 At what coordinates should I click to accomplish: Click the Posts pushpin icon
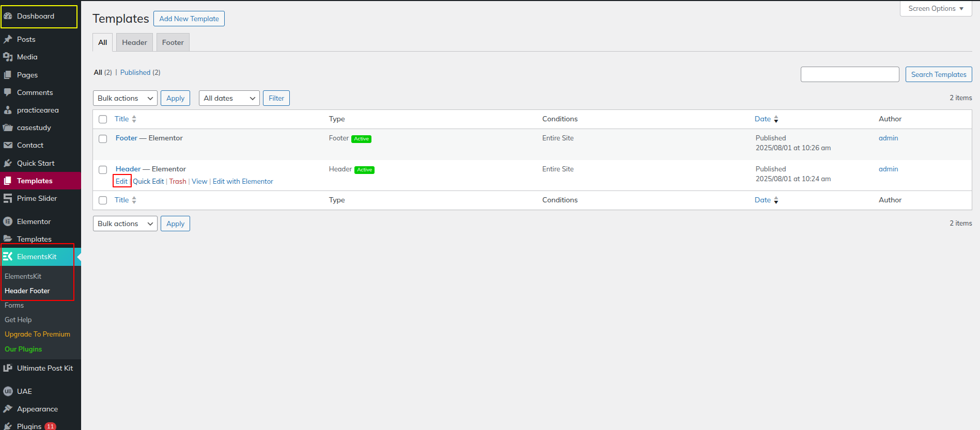click(8, 39)
